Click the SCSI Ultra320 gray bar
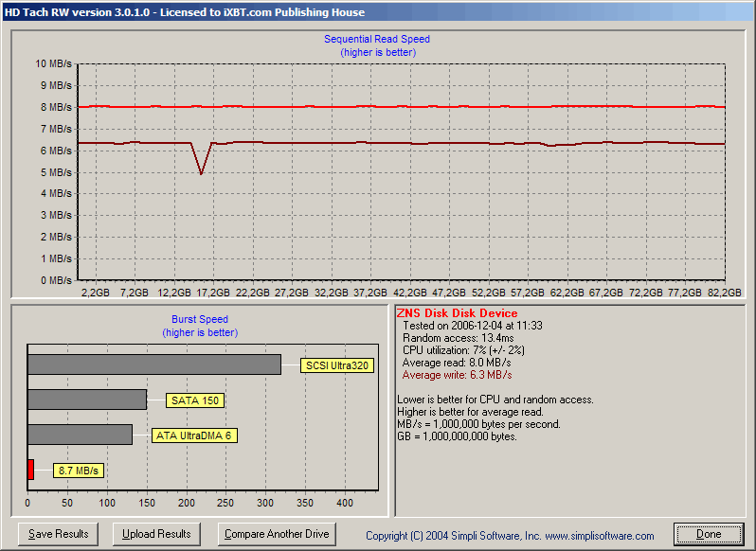This screenshot has height=551, width=756. pos(154,364)
